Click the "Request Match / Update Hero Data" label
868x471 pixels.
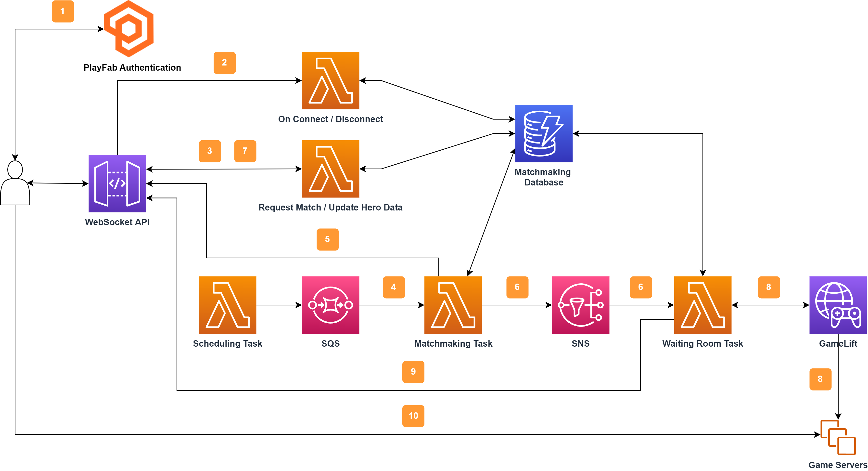[x=330, y=207]
